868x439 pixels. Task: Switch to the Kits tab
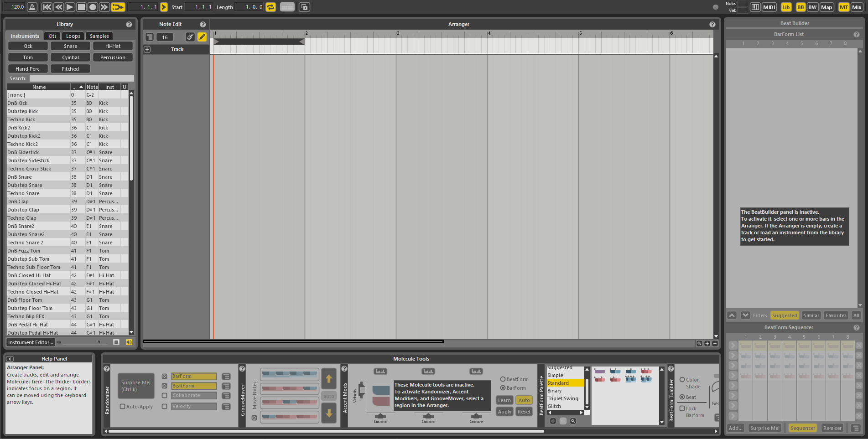[x=52, y=36]
